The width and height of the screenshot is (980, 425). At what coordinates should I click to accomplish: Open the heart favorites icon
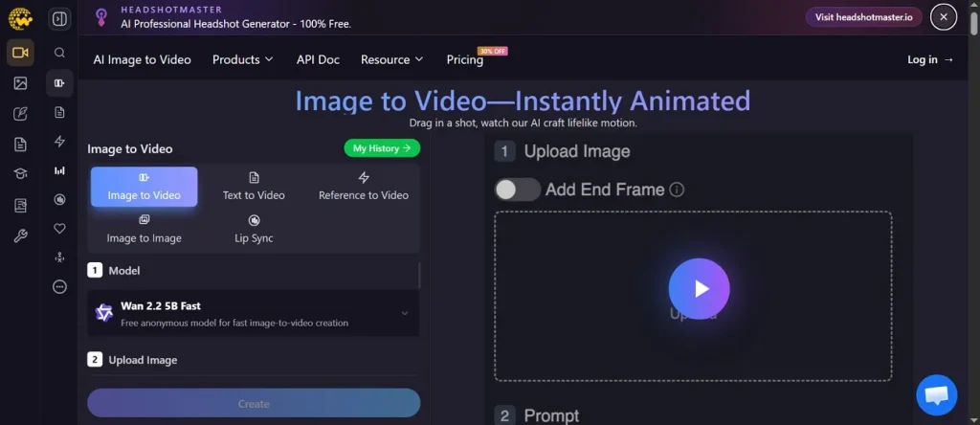(x=59, y=229)
